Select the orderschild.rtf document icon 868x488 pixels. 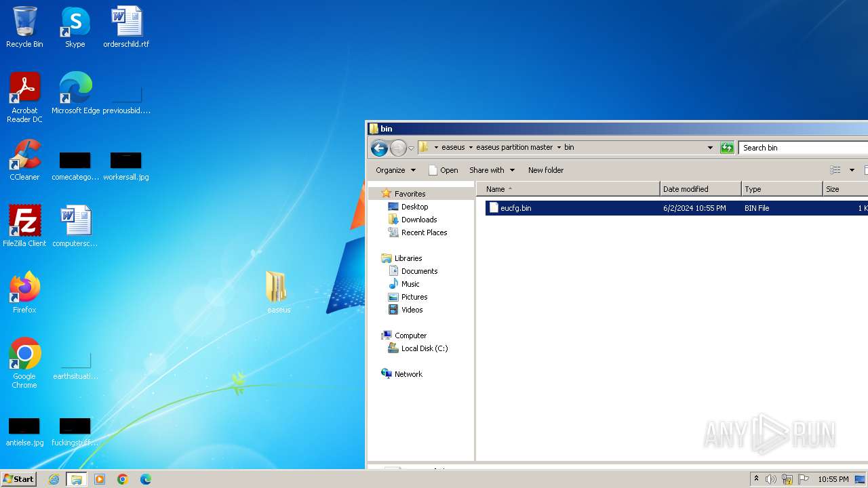tap(126, 27)
